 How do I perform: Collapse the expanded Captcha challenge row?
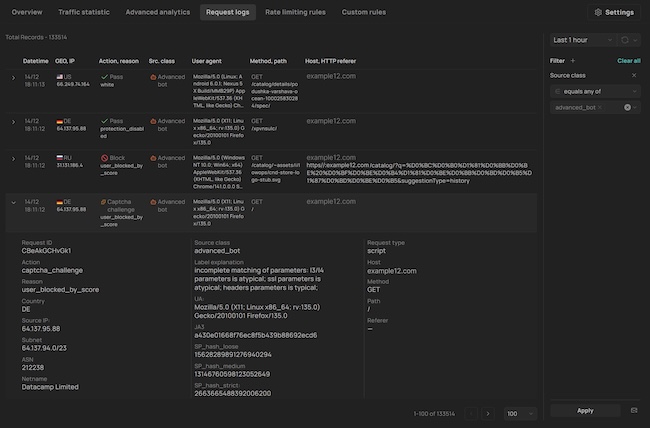click(x=13, y=203)
